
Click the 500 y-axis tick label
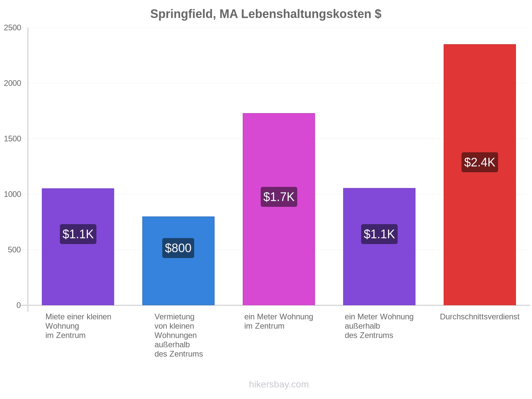(x=15, y=250)
